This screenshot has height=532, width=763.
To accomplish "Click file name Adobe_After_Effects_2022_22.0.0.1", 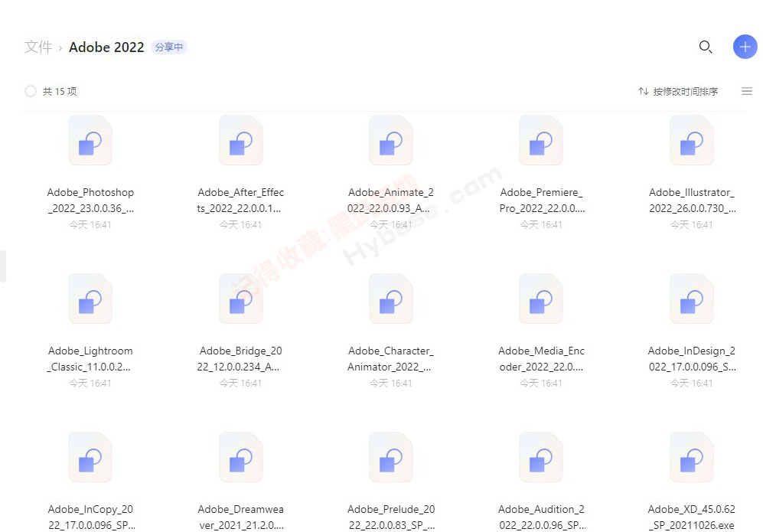I will (240, 200).
